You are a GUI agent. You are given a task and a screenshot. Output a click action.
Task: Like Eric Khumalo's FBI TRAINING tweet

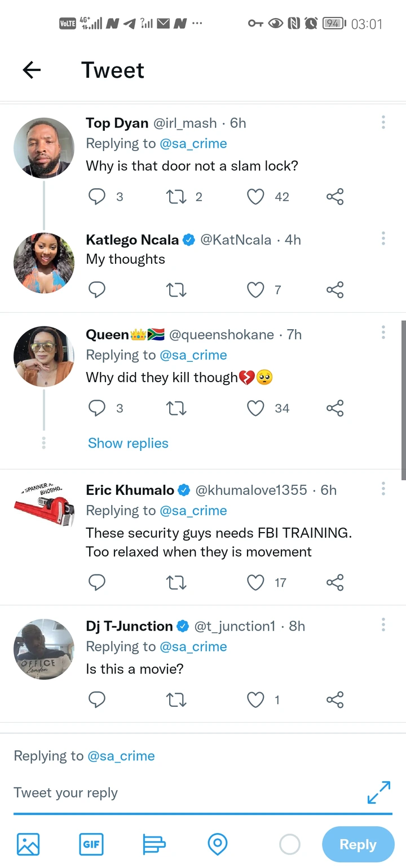coord(256,582)
